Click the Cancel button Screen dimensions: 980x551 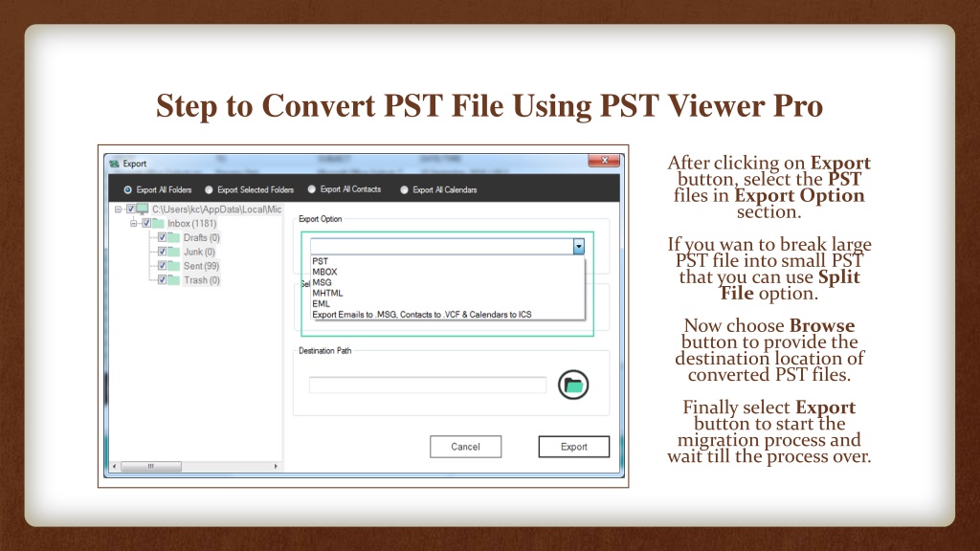466,447
